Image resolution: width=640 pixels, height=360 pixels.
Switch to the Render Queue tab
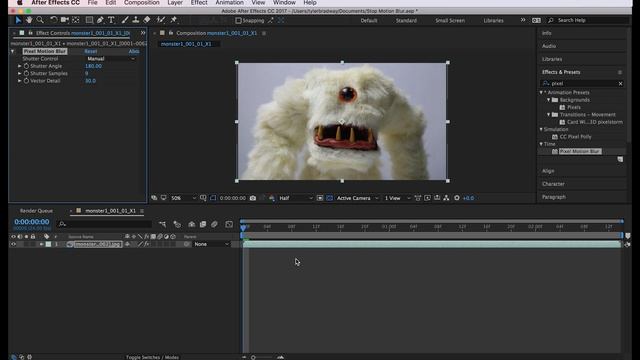coord(36,211)
